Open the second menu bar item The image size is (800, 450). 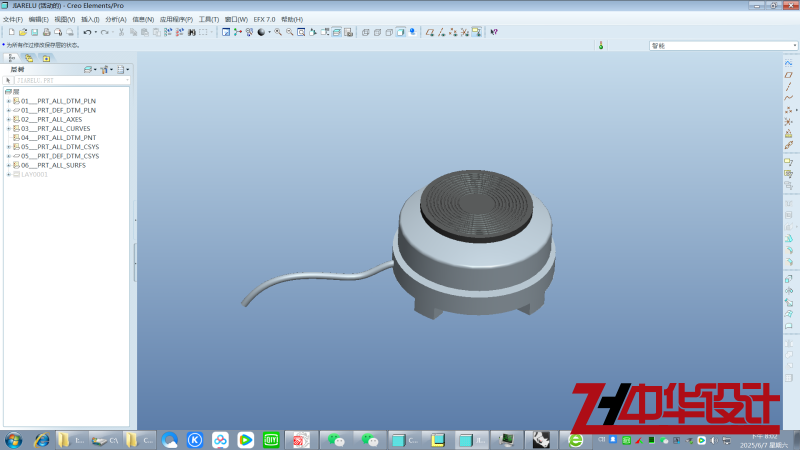click(38, 19)
